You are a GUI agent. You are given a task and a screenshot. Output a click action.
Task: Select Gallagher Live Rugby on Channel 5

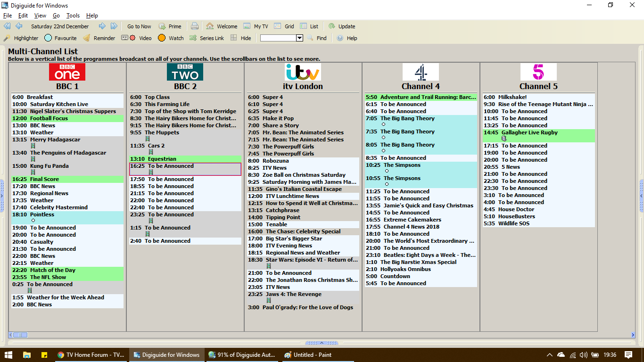click(539, 136)
